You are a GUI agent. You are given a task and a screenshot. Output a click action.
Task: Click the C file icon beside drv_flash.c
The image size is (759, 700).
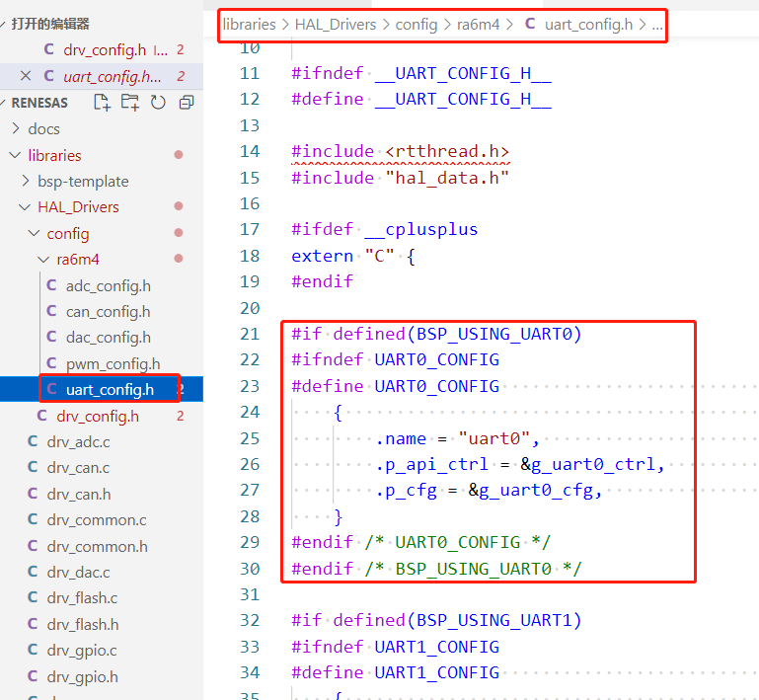click(x=33, y=599)
